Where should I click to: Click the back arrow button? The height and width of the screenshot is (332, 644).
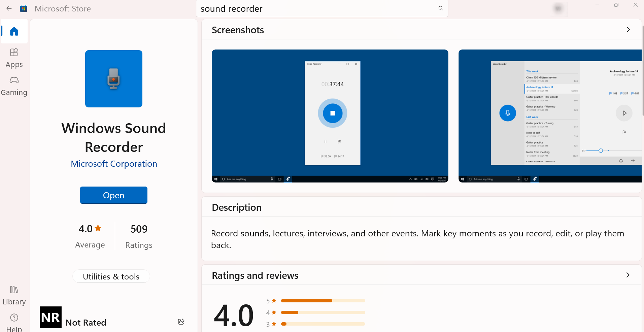9,8
